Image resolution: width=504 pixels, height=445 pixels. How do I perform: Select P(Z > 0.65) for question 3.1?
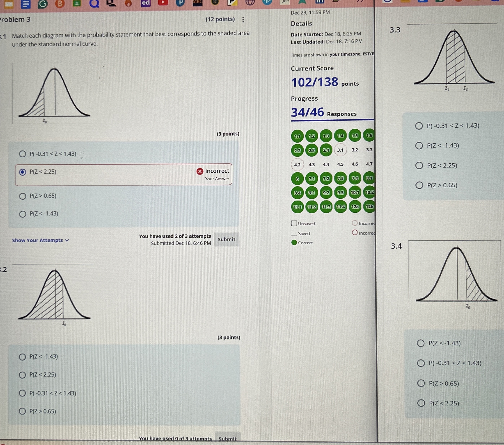(x=23, y=196)
